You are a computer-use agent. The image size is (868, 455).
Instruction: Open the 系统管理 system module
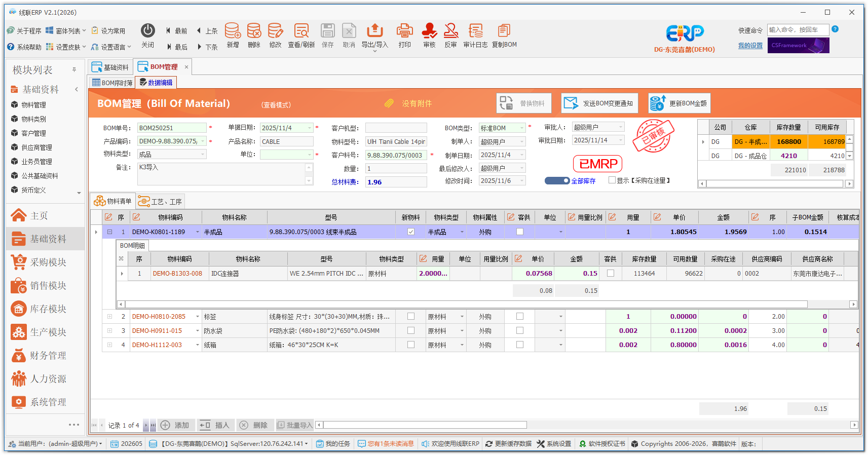[45, 402]
